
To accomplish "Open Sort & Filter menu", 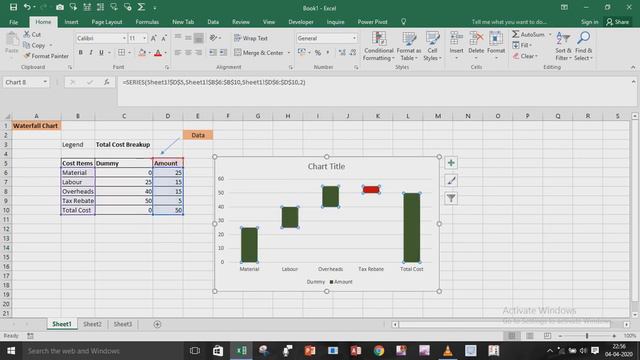I will coord(563,46).
